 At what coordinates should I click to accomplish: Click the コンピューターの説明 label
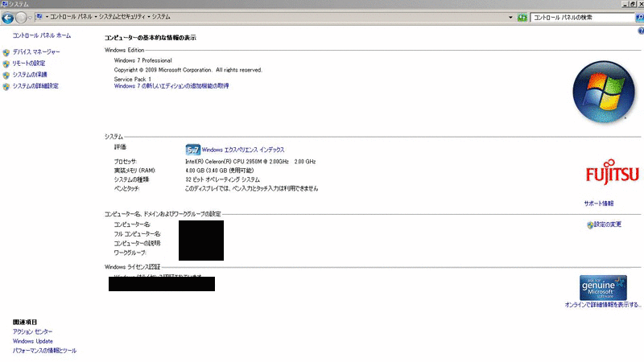click(x=137, y=244)
